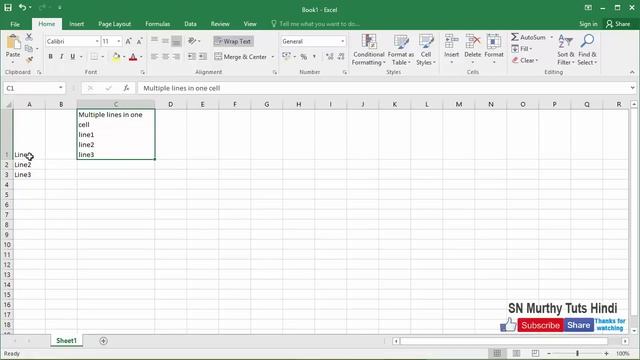The height and width of the screenshot is (360, 640).
Task: Open Format as Table gallery
Action: tap(401, 50)
